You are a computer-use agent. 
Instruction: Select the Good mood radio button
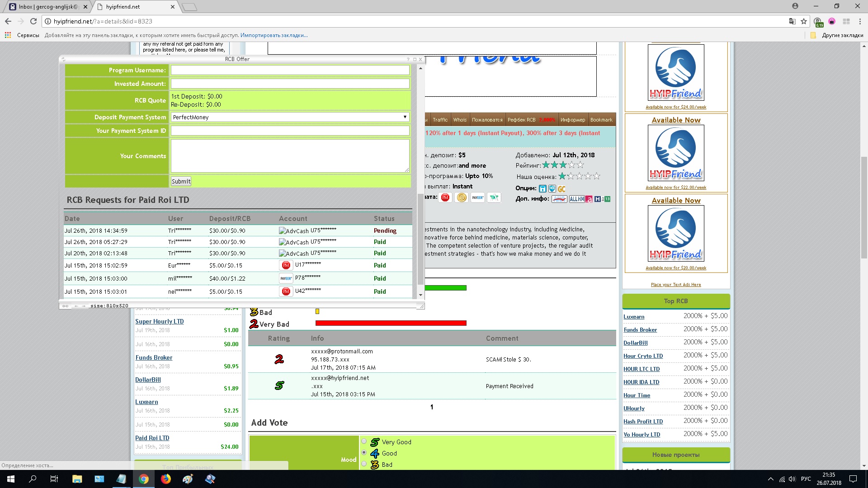[364, 452]
